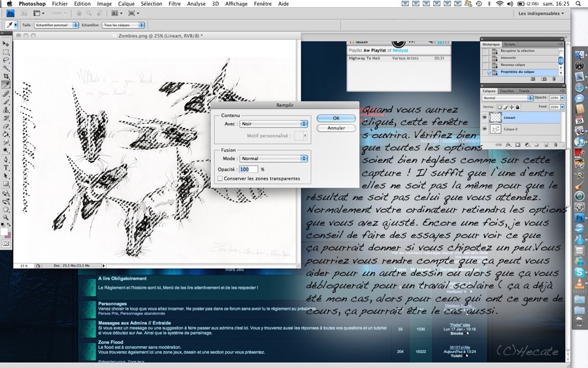Add layer style fx icon
The image size is (588, 368).
508,145
